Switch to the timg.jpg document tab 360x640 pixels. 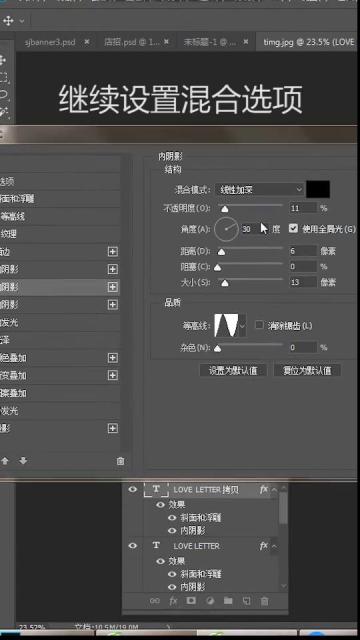point(308,42)
